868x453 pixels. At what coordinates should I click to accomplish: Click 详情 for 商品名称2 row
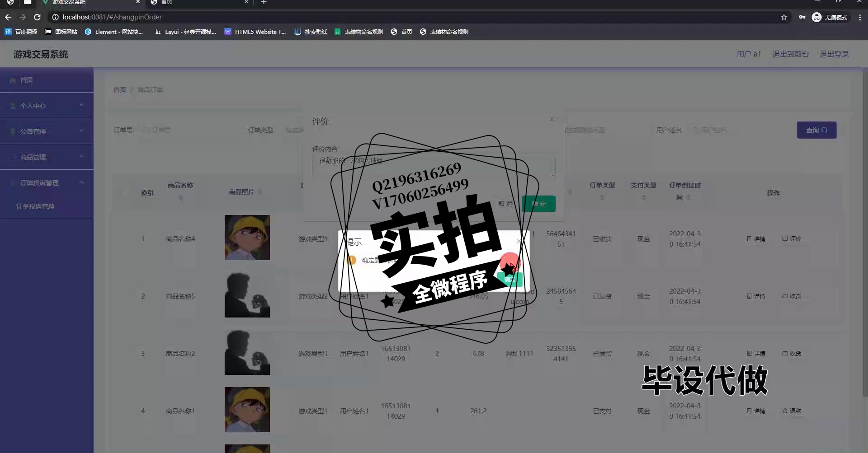point(756,354)
